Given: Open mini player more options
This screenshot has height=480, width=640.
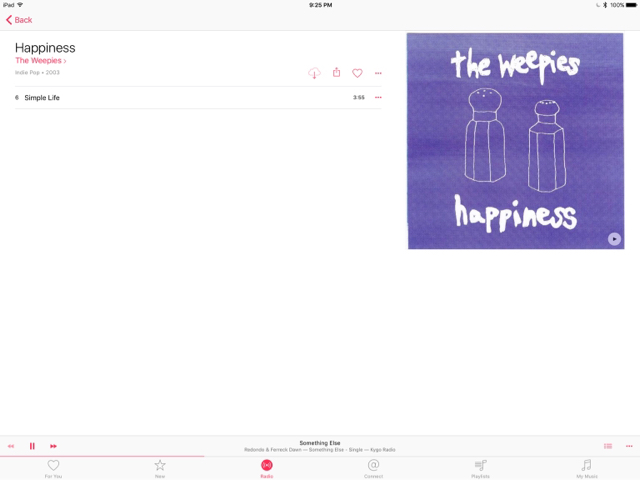Looking at the screenshot, I should coord(629,446).
